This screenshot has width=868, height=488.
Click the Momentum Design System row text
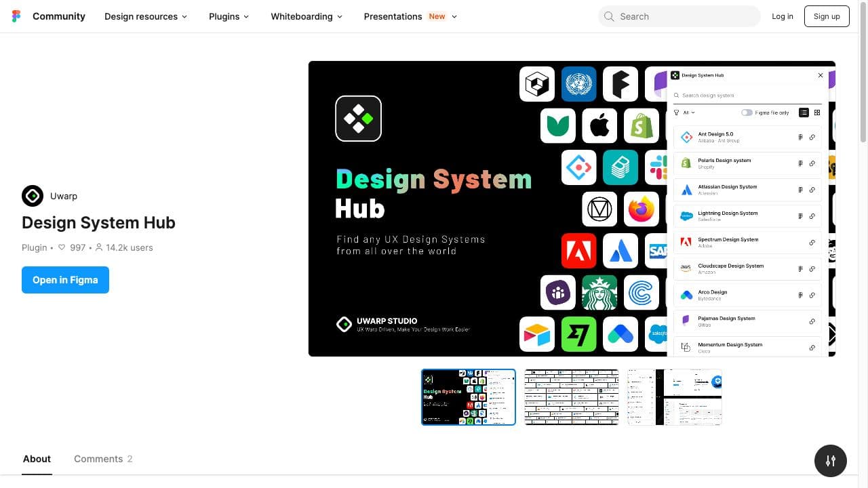coord(730,344)
